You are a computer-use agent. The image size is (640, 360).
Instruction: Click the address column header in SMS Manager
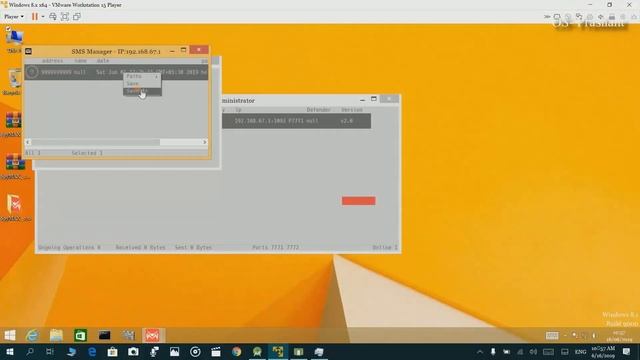click(53, 61)
